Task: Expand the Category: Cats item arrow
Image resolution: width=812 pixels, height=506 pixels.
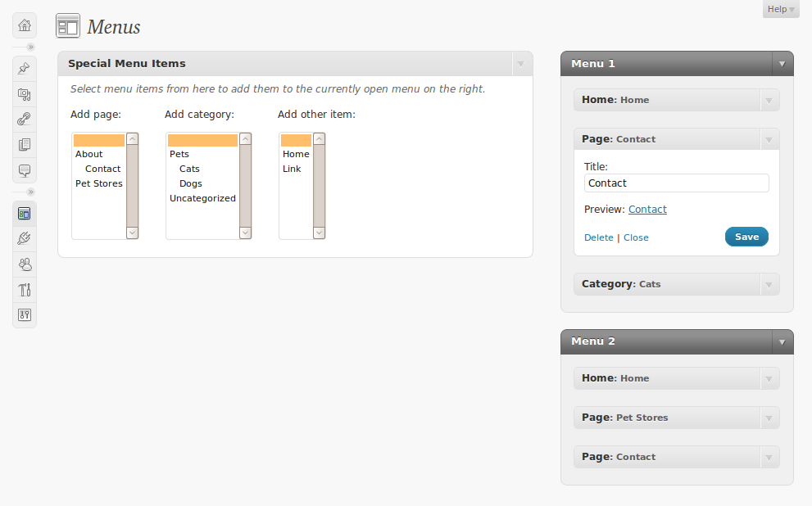Action: tap(769, 285)
